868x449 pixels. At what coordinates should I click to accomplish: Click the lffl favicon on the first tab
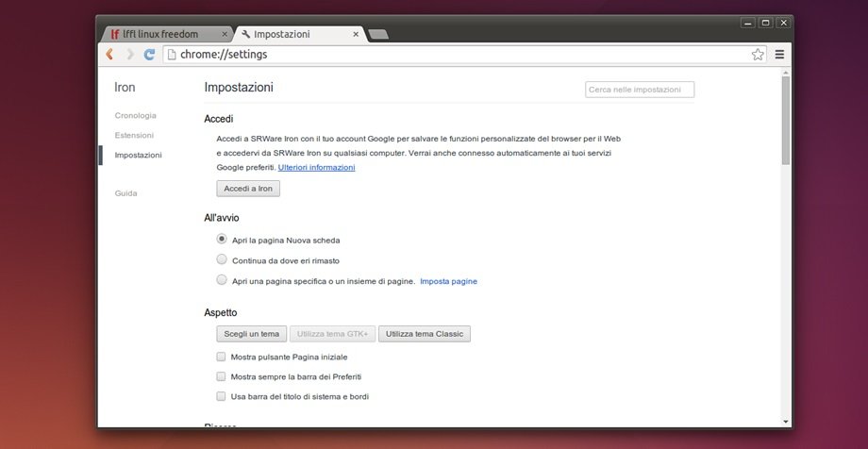tap(114, 34)
